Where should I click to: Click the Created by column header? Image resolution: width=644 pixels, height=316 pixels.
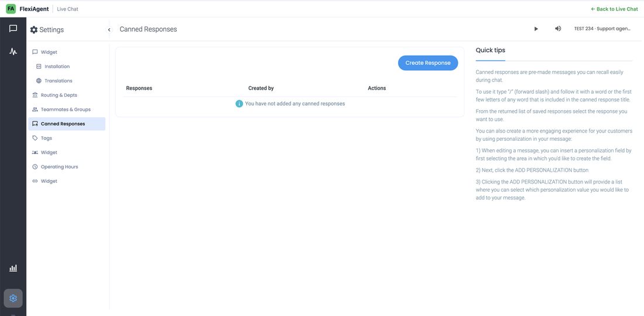(261, 88)
